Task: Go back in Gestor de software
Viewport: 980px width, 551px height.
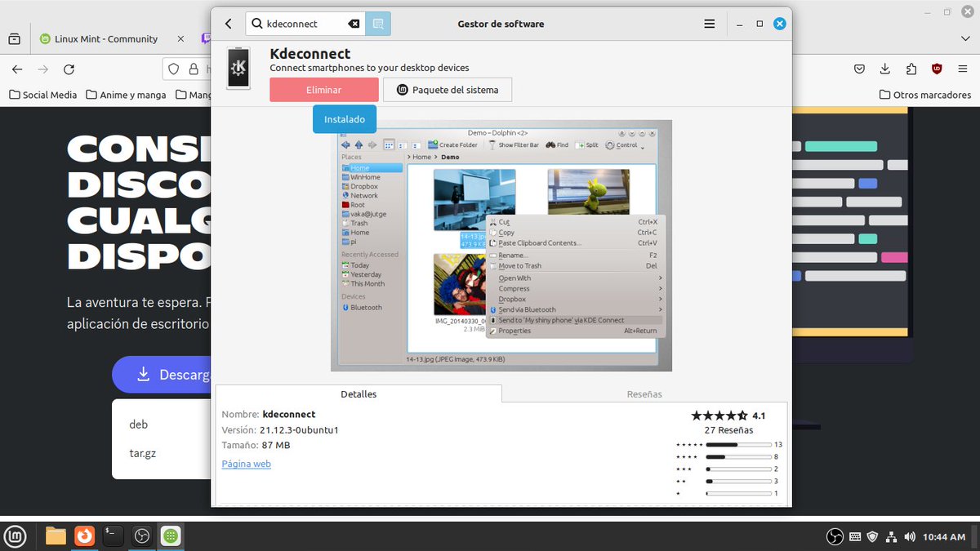Action: tap(229, 24)
